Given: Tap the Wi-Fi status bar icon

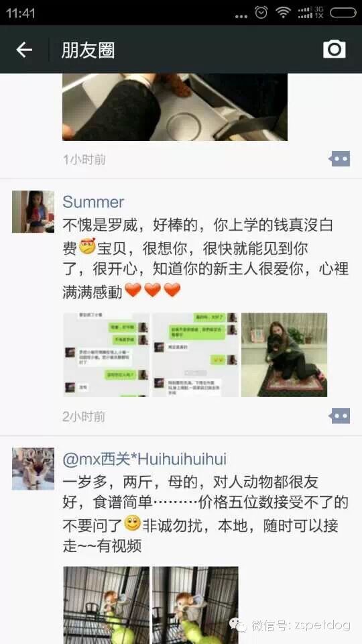Looking at the screenshot, I should point(283,13).
